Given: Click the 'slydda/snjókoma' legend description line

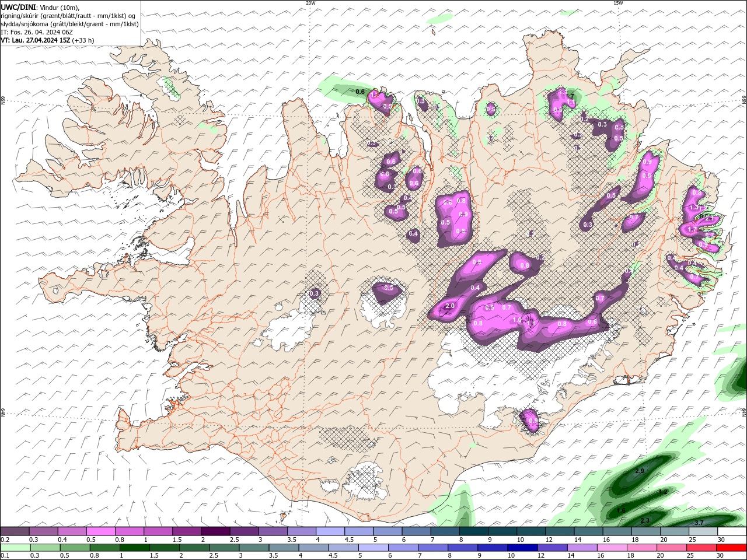Looking at the screenshot, I should (69, 24).
